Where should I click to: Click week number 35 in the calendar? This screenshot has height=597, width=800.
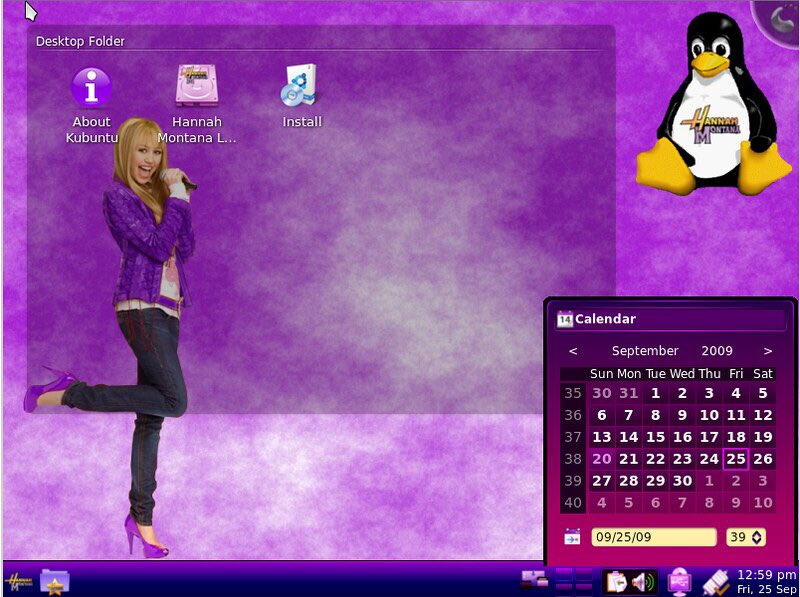573,393
